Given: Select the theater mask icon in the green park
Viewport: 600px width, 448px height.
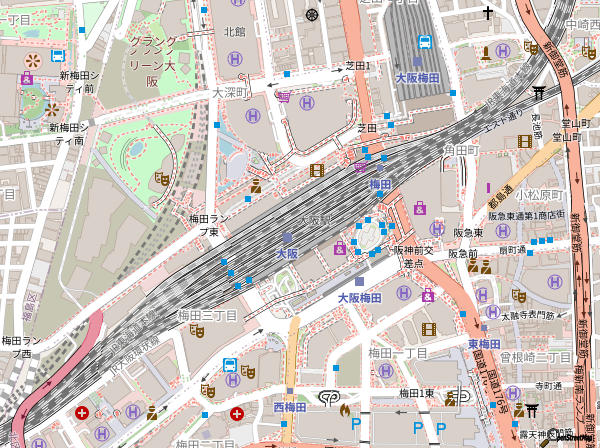Looking at the screenshot, I should (x=161, y=179).
